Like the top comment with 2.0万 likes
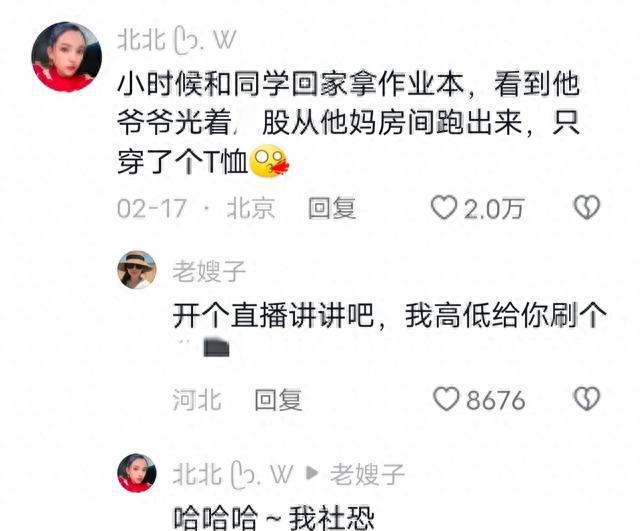Image resolution: width=640 pixels, height=531 pixels. click(444, 208)
